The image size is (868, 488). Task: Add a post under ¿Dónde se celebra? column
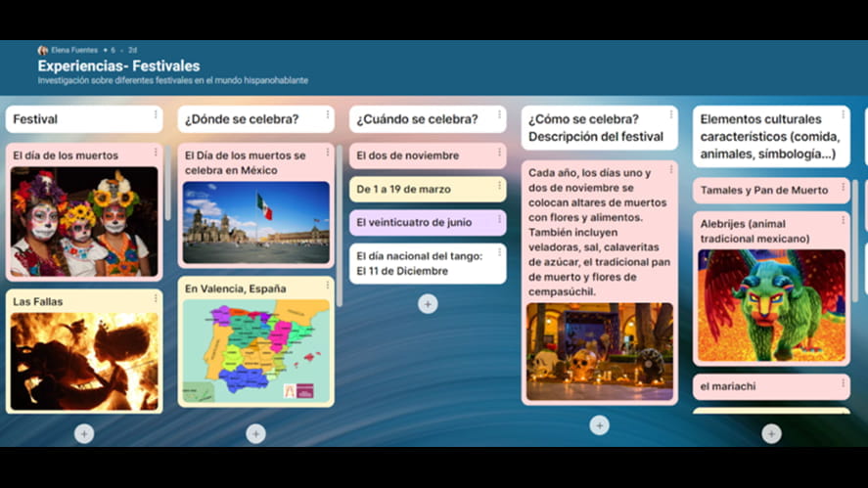click(255, 433)
